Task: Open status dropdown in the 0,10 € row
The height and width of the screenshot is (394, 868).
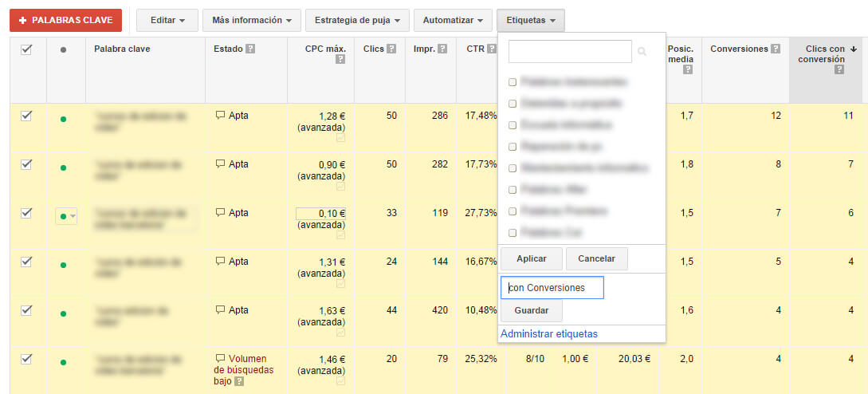Action: coord(67,216)
